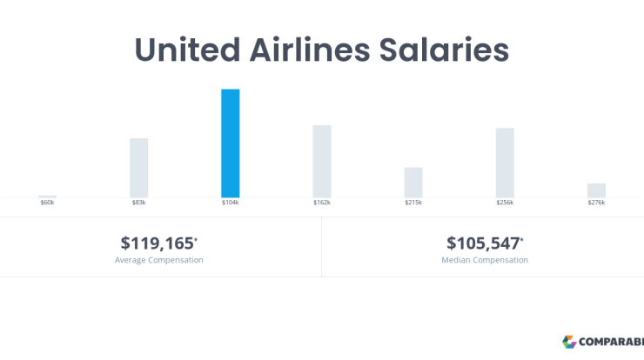Open the Average Compensation label

coord(159,260)
